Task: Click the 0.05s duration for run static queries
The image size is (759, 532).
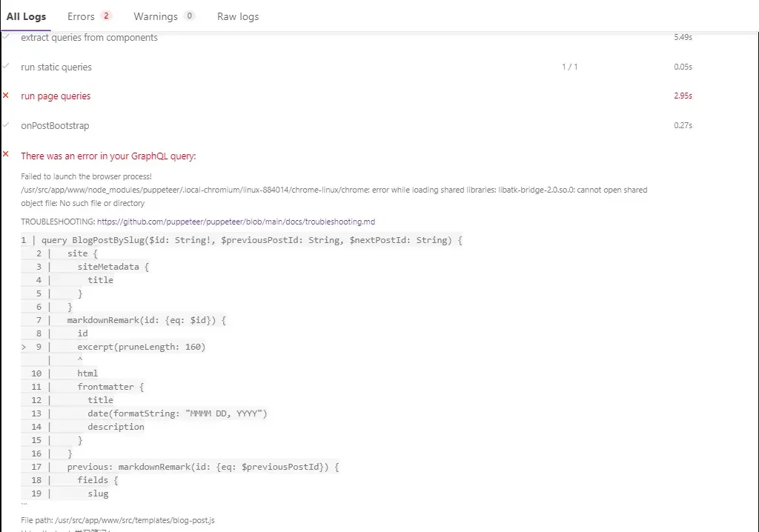Action: pyautogui.click(x=683, y=67)
